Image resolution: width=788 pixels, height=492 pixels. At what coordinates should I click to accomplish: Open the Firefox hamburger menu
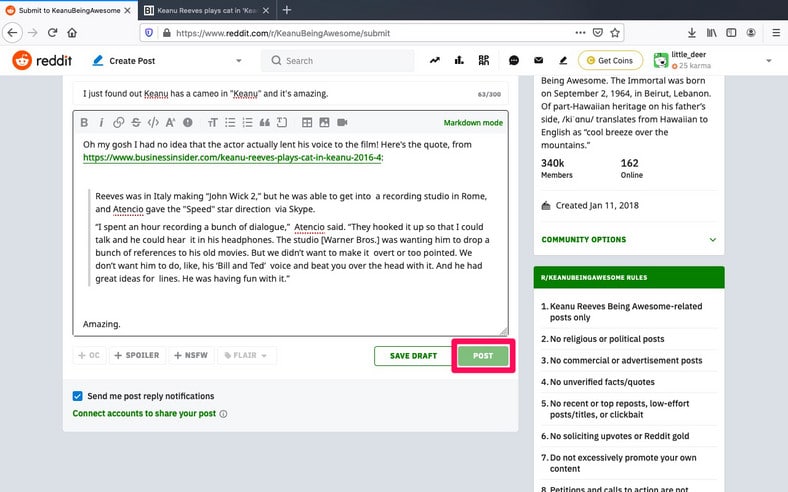pos(776,33)
